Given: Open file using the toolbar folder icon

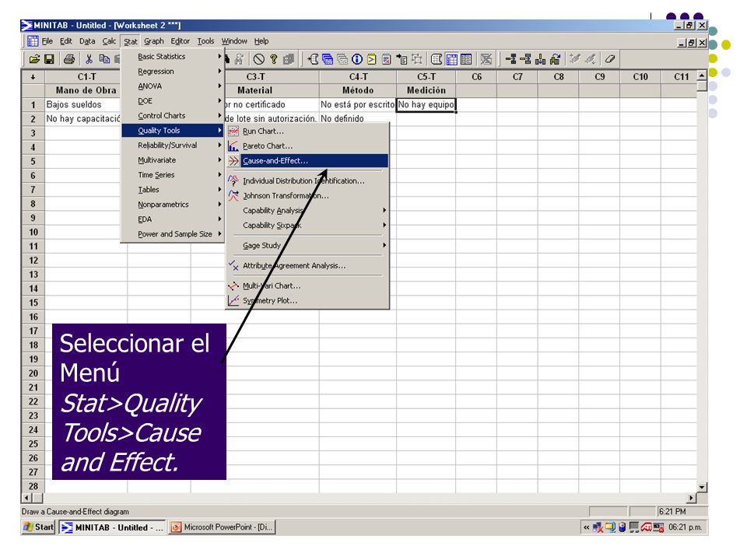Looking at the screenshot, I should (34, 59).
